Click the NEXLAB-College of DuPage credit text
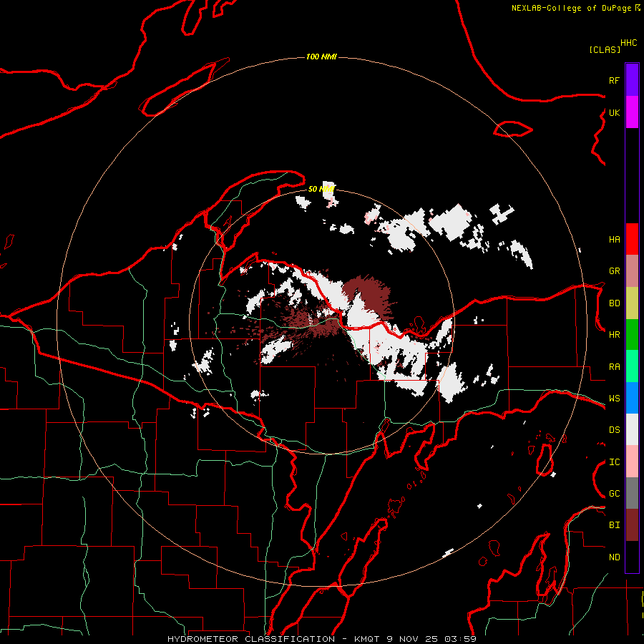Viewport: 644px width, 644px height. point(575,8)
